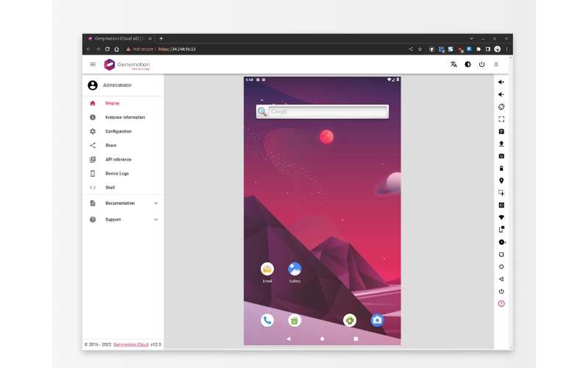
Task: Open the Phone dialer app in the dock
Action: click(267, 320)
